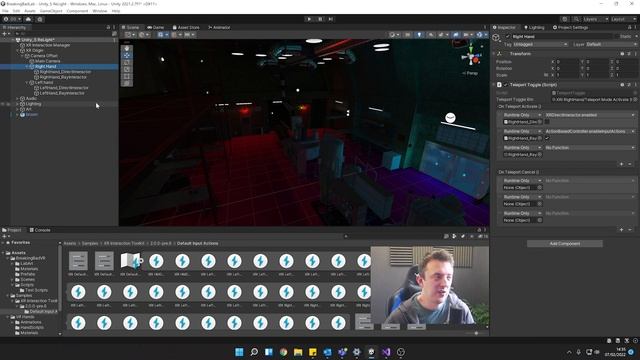The height and width of the screenshot is (360, 640).
Task: Open Teleport Toggle script help icon
Action: coord(622,84)
